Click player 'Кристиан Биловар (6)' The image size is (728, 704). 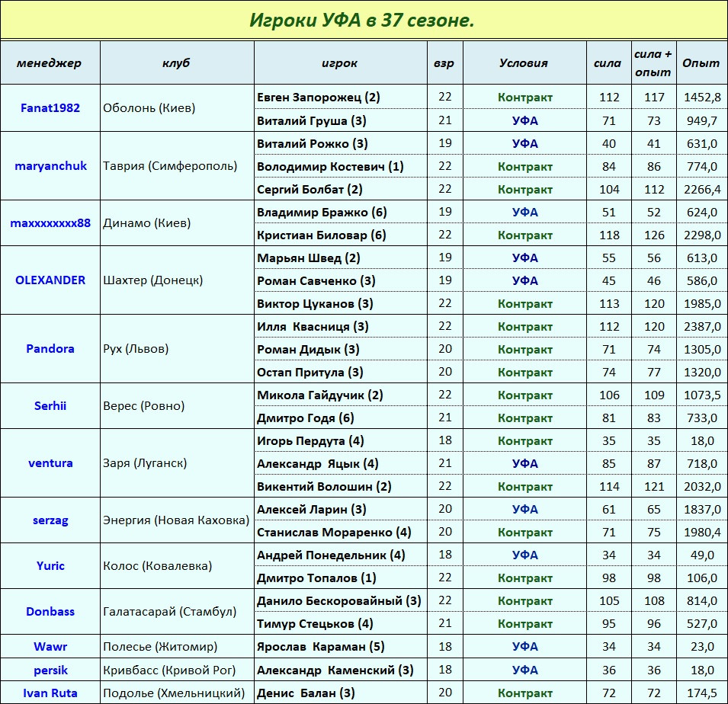[321, 235]
